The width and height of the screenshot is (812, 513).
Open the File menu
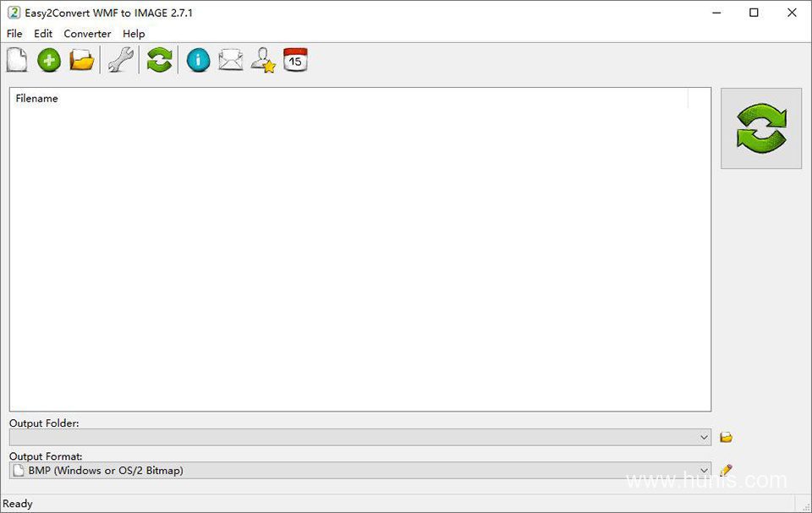(14, 34)
